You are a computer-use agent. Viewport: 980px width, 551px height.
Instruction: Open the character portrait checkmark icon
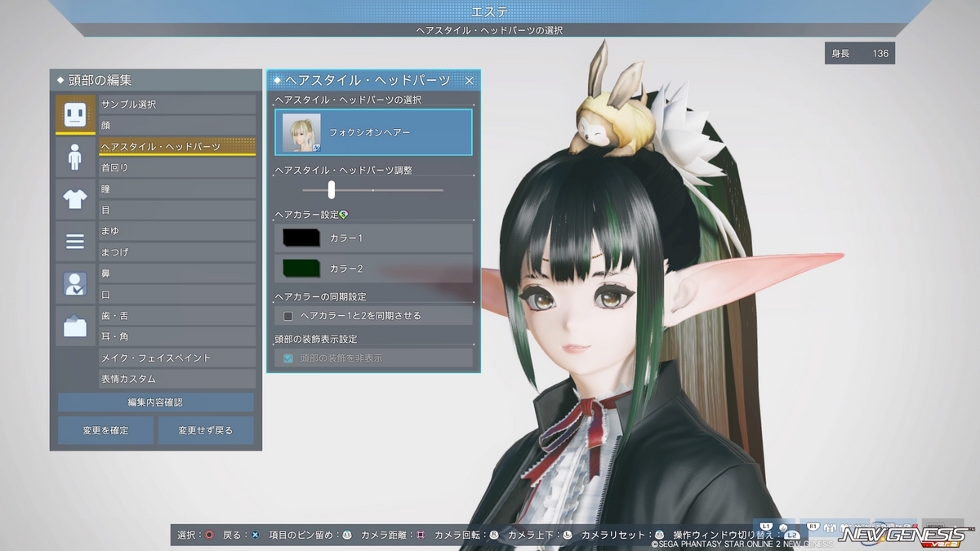point(75,283)
